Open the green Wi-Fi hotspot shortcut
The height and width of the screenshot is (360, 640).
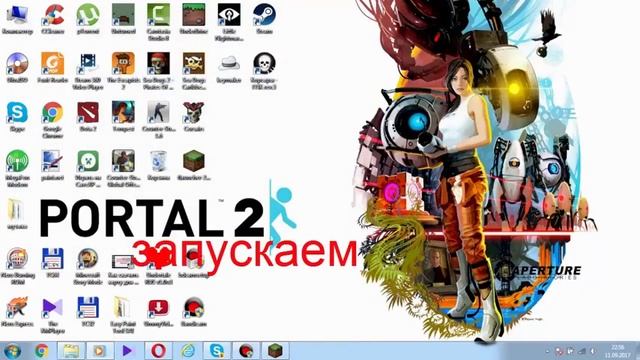click(17, 161)
